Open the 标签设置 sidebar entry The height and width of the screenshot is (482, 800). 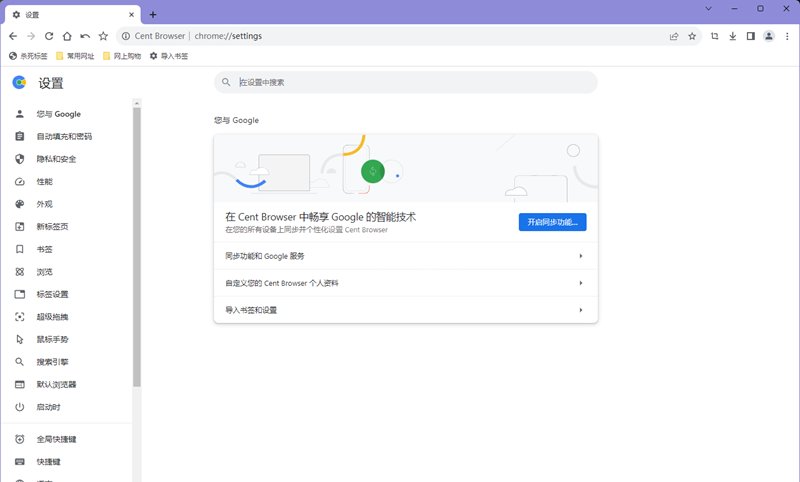[66, 294]
